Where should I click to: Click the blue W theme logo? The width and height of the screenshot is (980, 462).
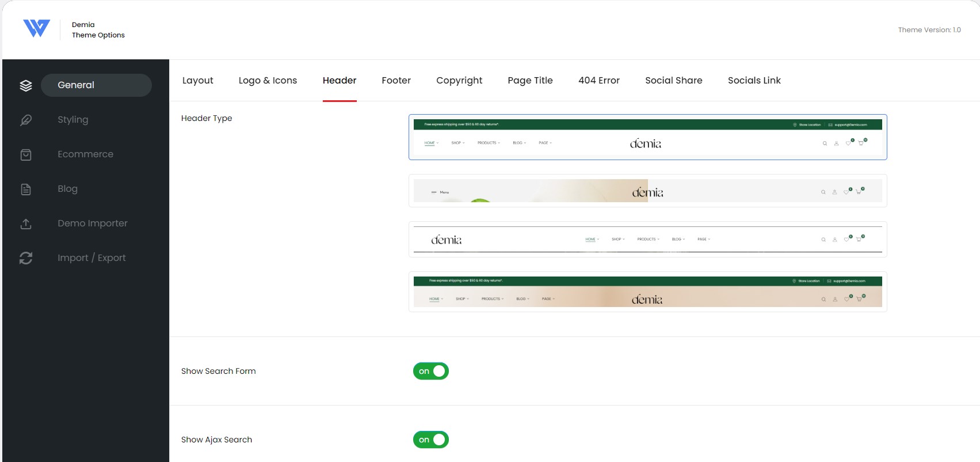click(x=36, y=28)
